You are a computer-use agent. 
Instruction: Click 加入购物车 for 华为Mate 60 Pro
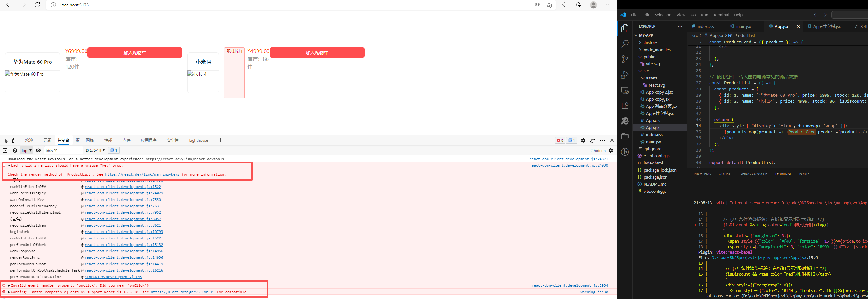point(135,53)
